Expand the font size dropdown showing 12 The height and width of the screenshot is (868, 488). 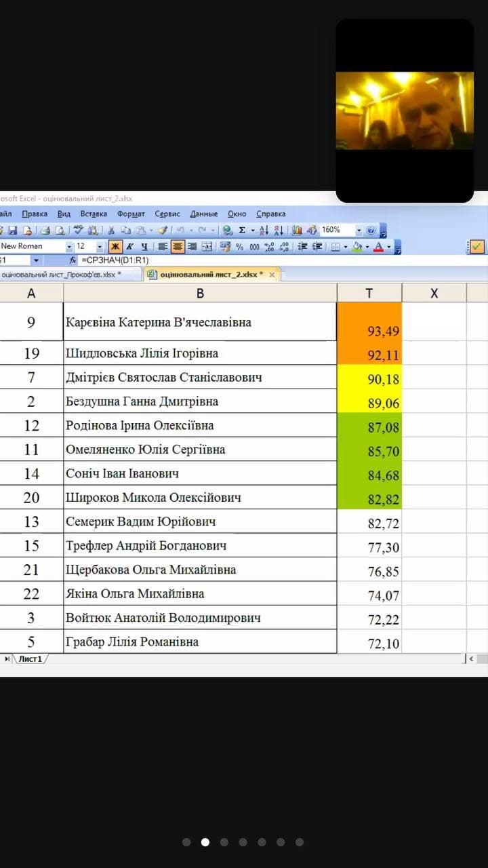(100, 247)
